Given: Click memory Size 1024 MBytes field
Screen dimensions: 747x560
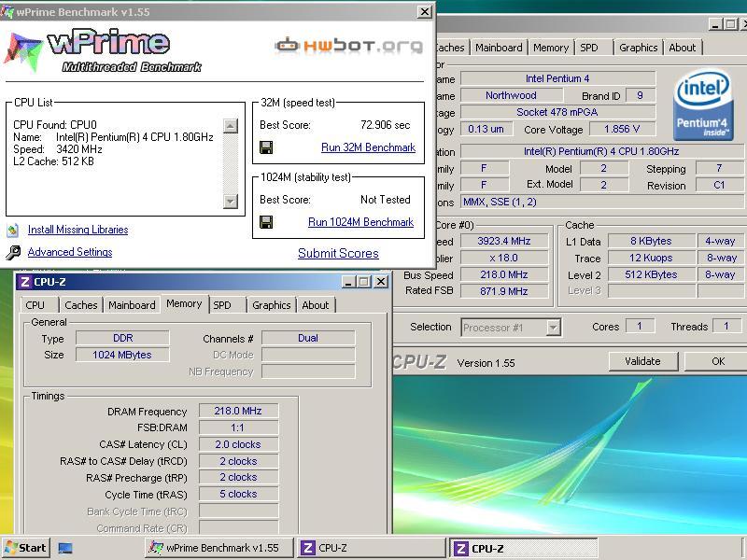Looking at the screenshot, I should click(x=123, y=355).
